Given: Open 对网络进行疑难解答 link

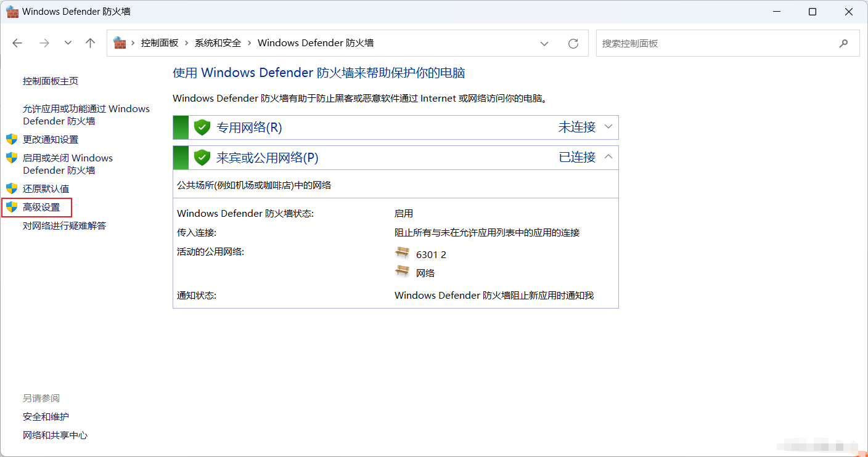Looking at the screenshot, I should (x=65, y=226).
